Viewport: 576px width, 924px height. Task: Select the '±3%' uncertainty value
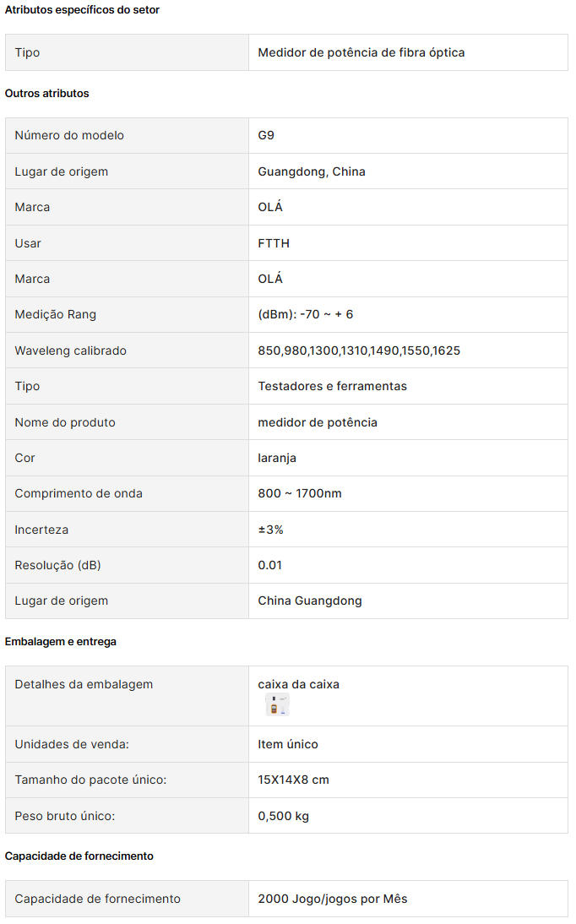coord(270,530)
